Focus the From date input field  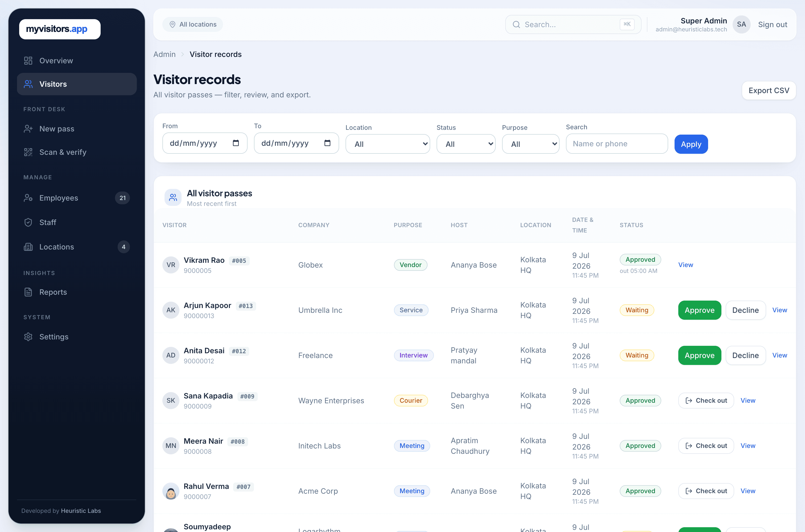[205, 143]
